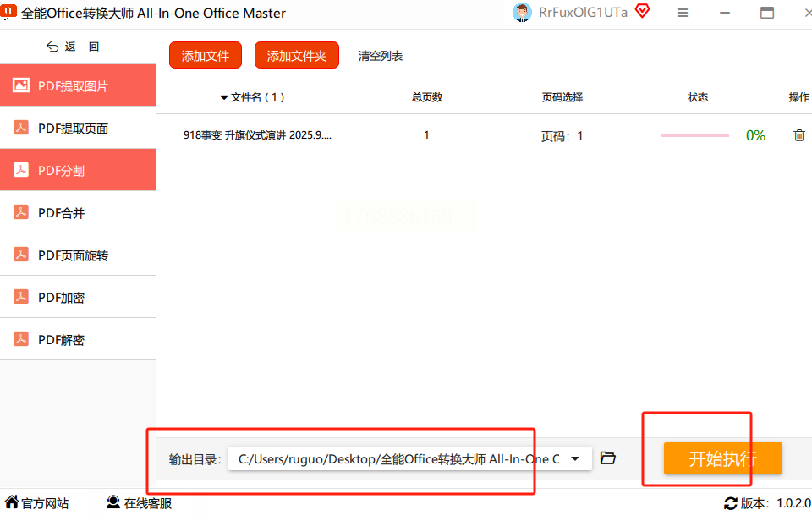Click the 页码选择 column header

click(562, 97)
